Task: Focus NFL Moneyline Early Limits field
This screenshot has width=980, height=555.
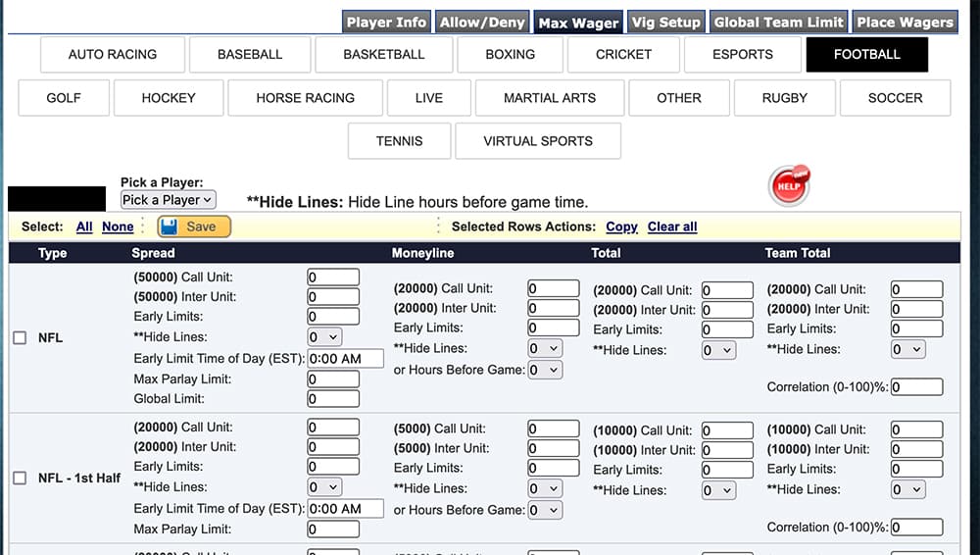Action: (554, 328)
